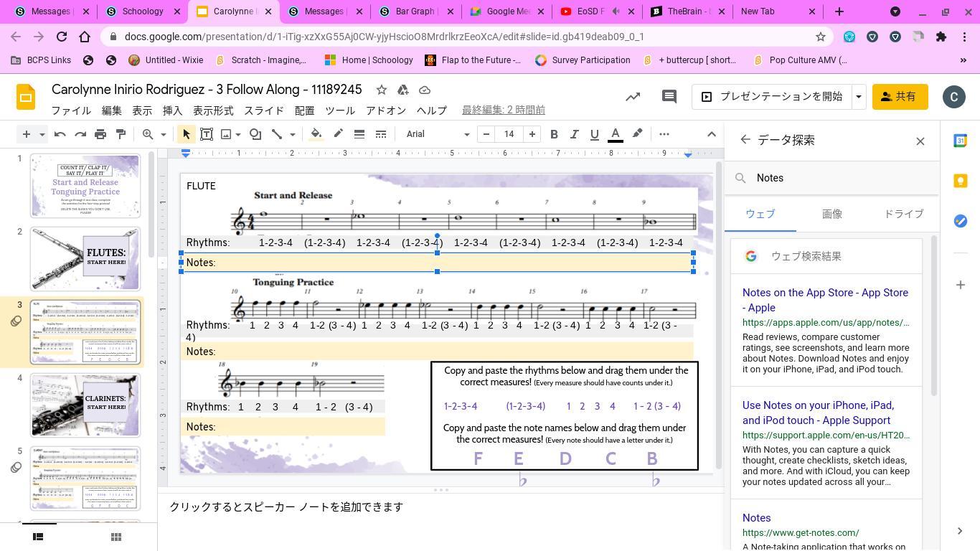
Task: Click the paint format roller icon
Action: [121, 134]
